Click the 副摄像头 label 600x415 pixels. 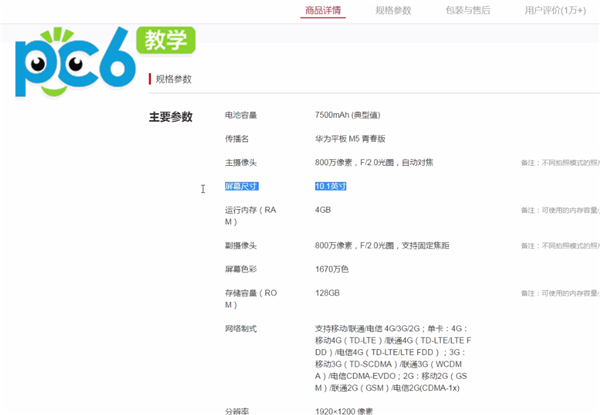coord(241,246)
